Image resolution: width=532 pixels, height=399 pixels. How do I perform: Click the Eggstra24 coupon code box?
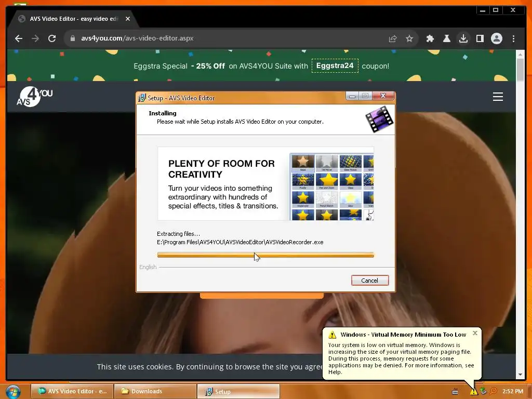[x=335, y=66]
